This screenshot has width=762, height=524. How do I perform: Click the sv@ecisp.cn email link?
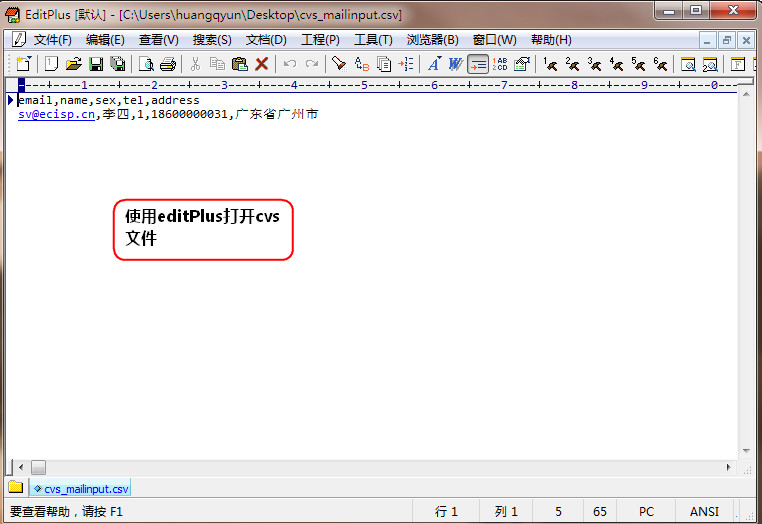pos(57,114)
